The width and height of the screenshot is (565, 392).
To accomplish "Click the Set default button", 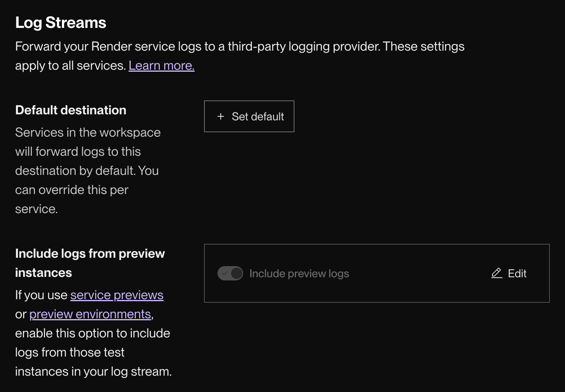I will (x=249, y=116).
